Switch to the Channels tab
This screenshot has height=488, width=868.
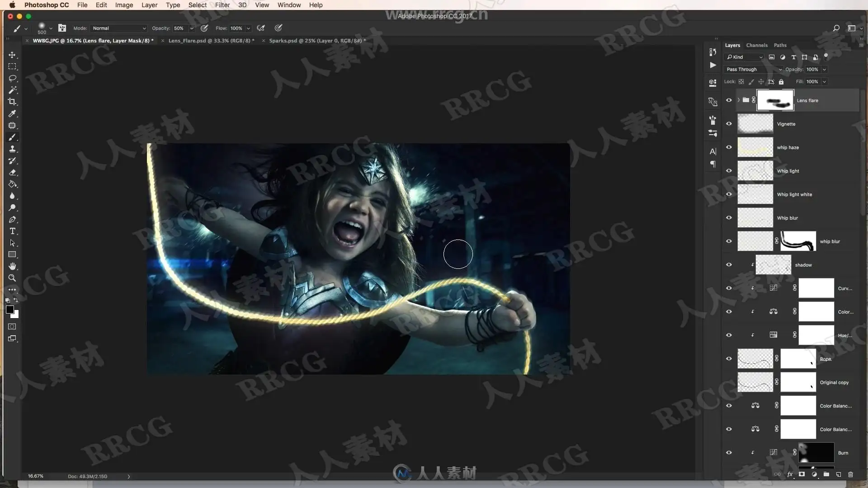click(756, 45)
